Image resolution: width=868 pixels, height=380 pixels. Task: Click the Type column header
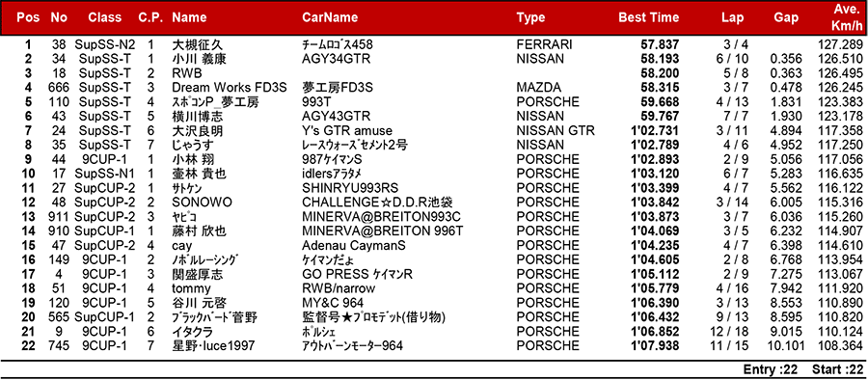530,17
